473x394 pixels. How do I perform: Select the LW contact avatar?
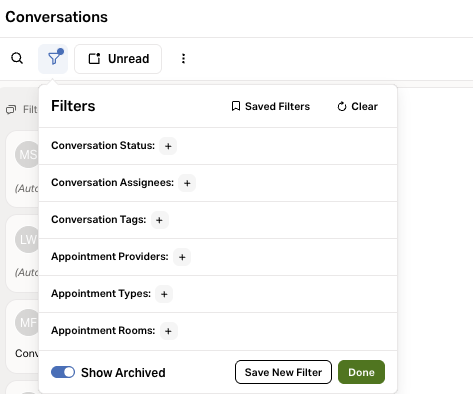(27, 239)
